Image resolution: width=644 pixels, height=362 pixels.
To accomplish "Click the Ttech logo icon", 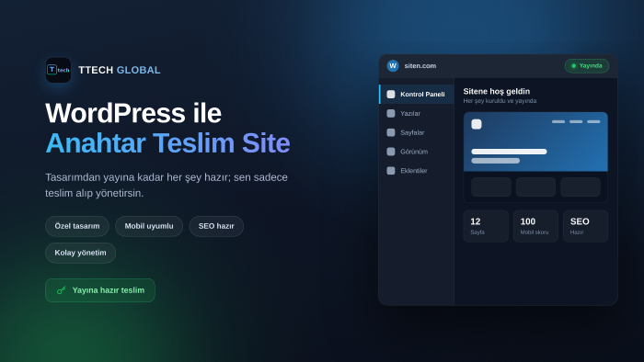I will 58,70.
